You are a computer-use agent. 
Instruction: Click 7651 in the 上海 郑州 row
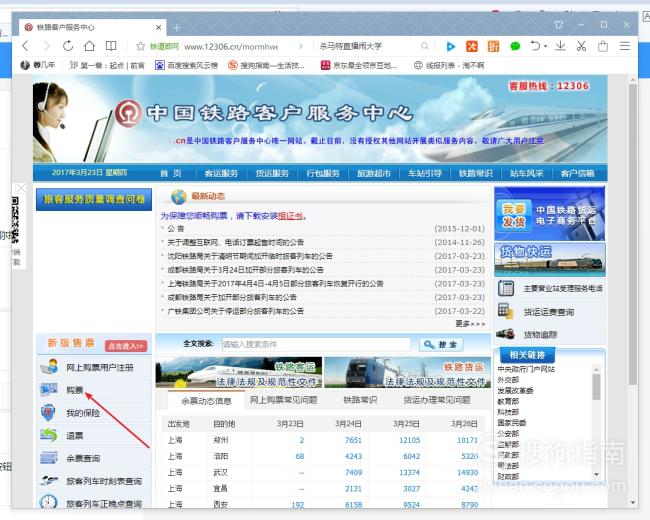tap(353, 440)
